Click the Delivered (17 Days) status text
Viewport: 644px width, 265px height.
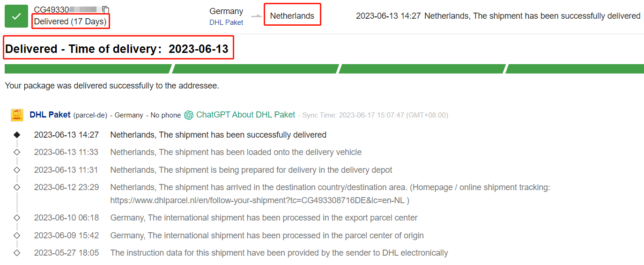[x=70, y=22]
